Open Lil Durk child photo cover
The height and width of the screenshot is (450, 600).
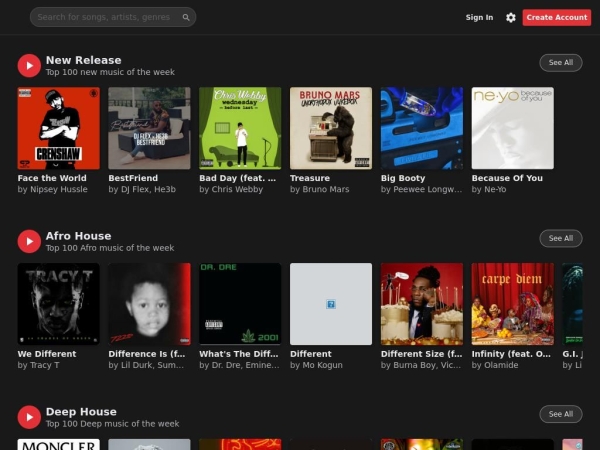coord(149,304)
